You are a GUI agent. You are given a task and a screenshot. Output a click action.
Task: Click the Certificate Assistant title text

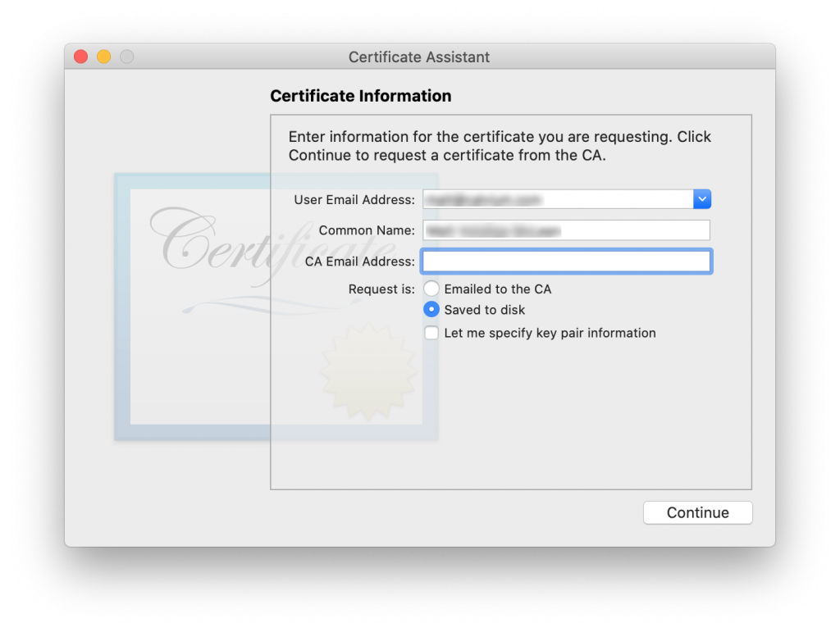[x=419, y=57]
